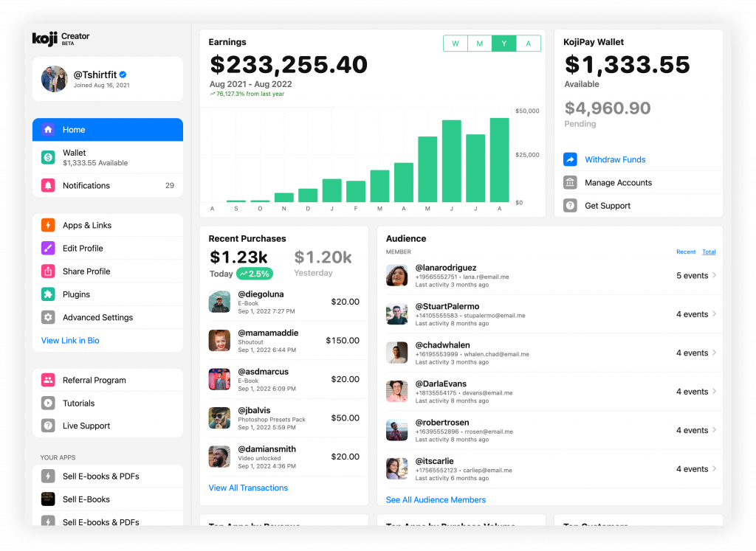Image resolution: width=756 pixels, height=551 pixels.
Task: Click @diegoluna purchase avatar
Action: (x=219, y=302)
